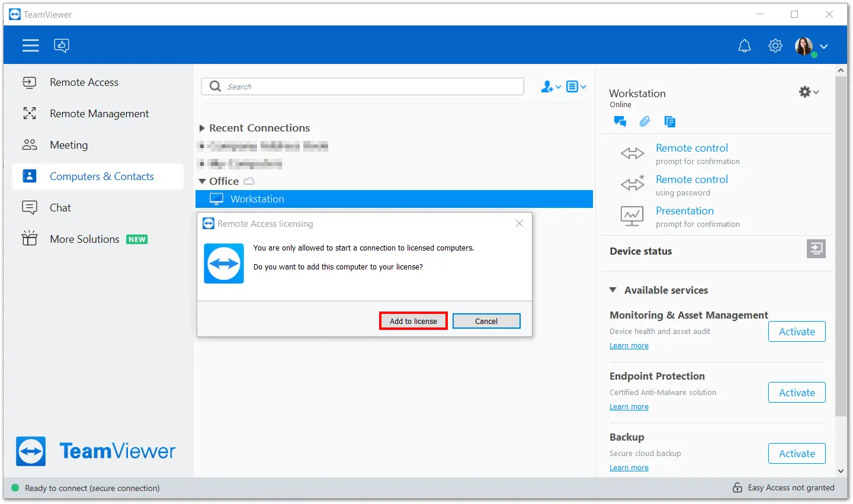Image resolution: width=853 pixels, height=504 pixels.
Task: Click the Presentation monitor icon
Action: pyautogui.click(x=632, y=216)
